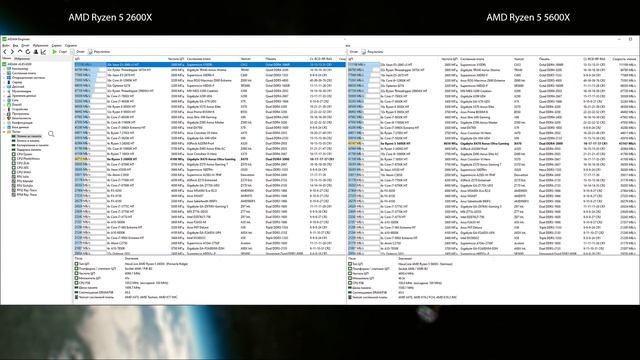Viewport: 640px width, 360px height.
Task: Expand the Хранение данных tree node
Action: pyautogui.click(x=4, y=96)
